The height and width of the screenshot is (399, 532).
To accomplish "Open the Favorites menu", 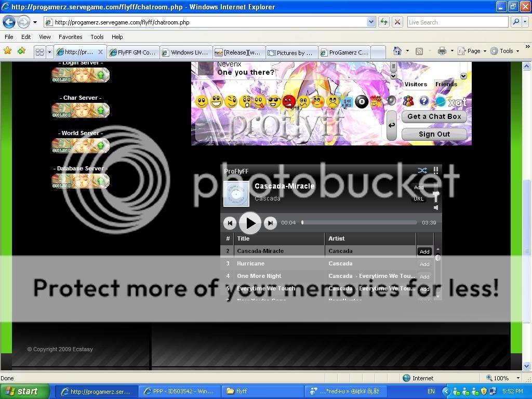I will click(x=70, y=37).
